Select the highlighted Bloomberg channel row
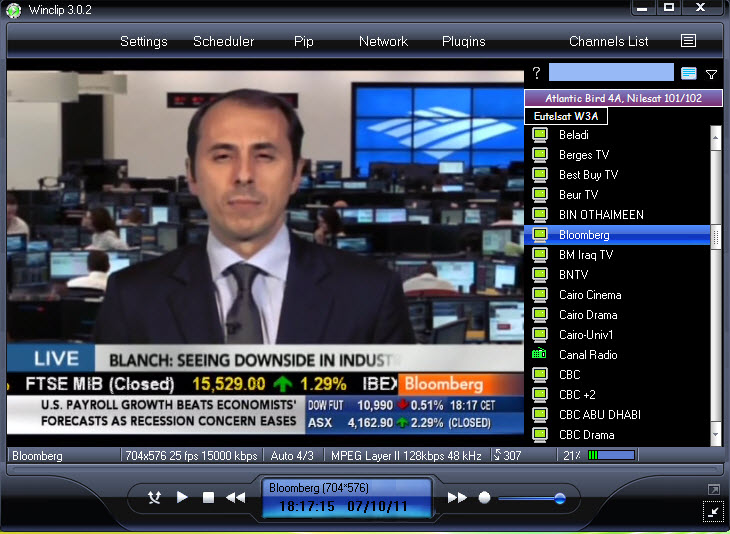The width and height of the screenshot is (730, 534). (x=617, y=235)
